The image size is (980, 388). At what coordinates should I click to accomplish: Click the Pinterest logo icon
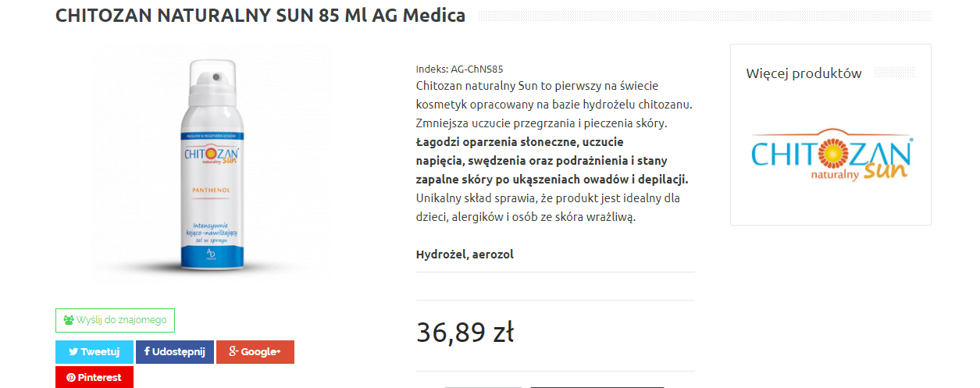tap(70, 377)
